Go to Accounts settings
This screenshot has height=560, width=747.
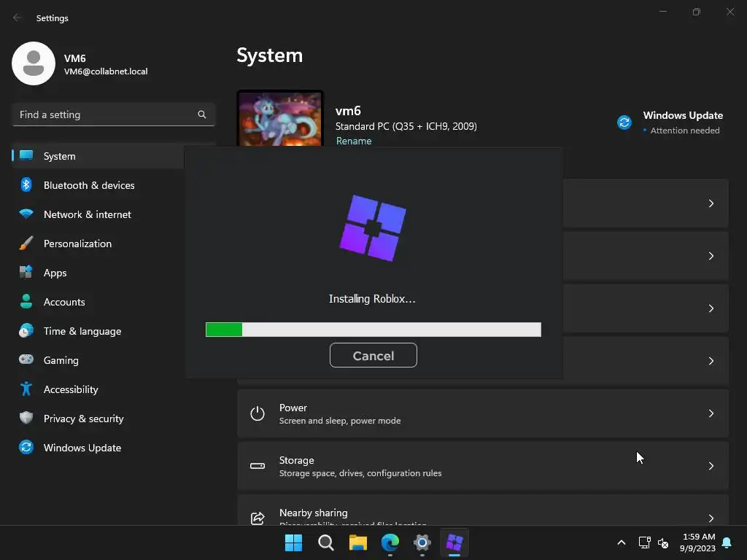tap(64, 302)
